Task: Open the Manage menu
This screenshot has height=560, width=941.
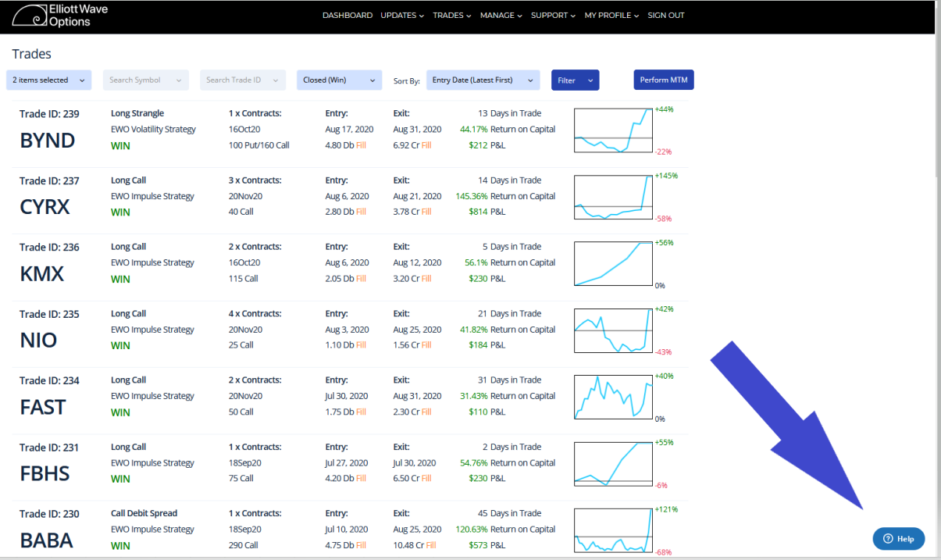Action: 501,16
